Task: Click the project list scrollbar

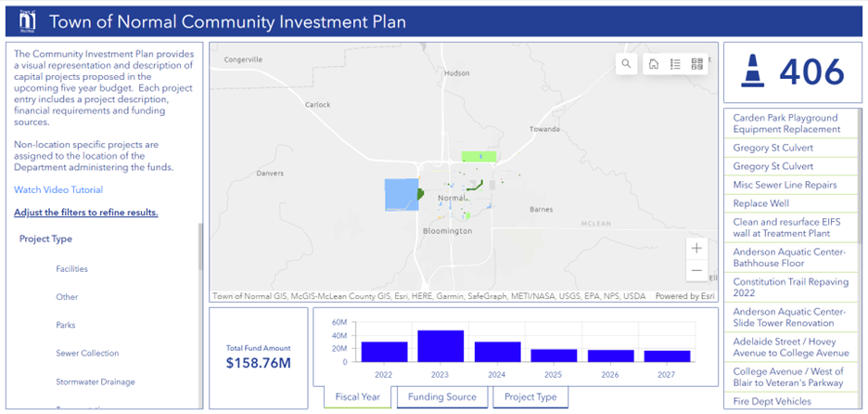Action: (861, 175)
